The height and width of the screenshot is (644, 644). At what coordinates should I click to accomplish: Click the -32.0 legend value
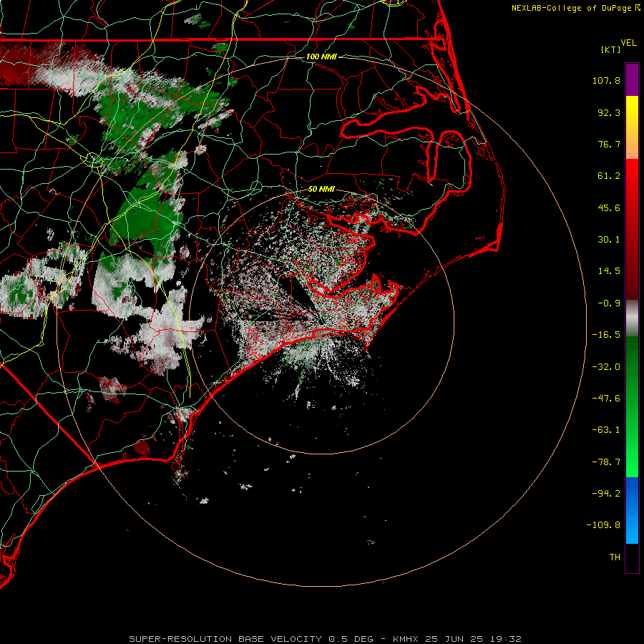[606, 367]
